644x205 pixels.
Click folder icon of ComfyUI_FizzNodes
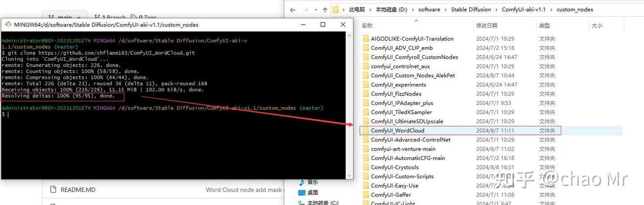click(366, 94)
